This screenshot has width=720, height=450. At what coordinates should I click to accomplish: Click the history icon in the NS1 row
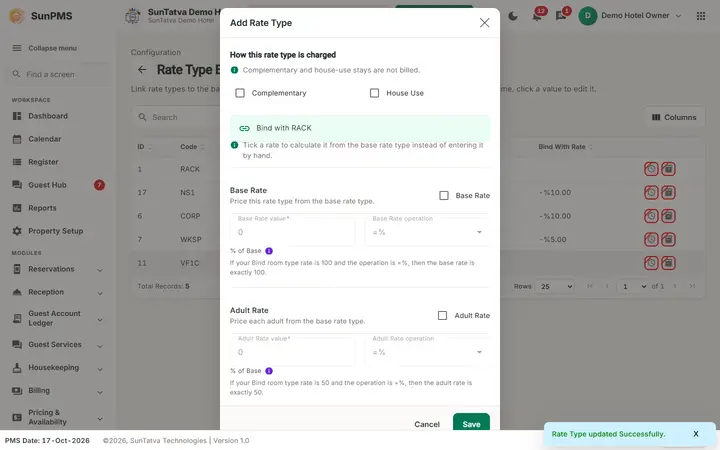point(651,192)
